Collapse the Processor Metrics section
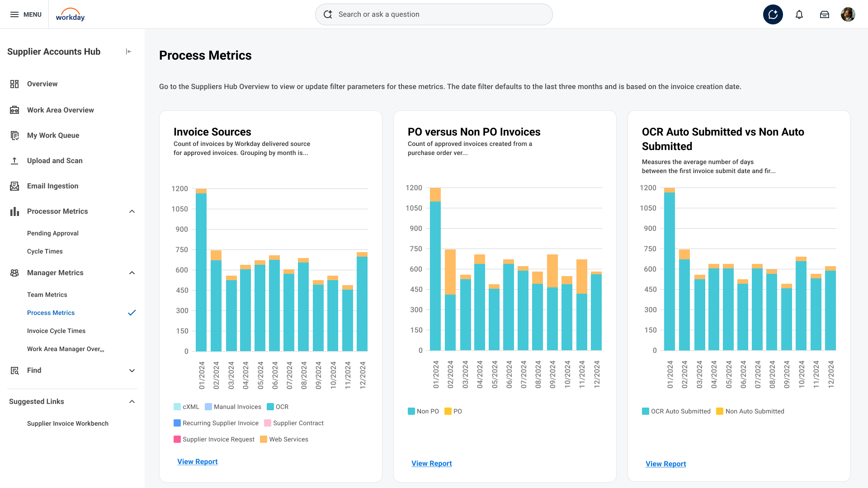Screen dimensions: 868x488 click(x=132, y=211)
